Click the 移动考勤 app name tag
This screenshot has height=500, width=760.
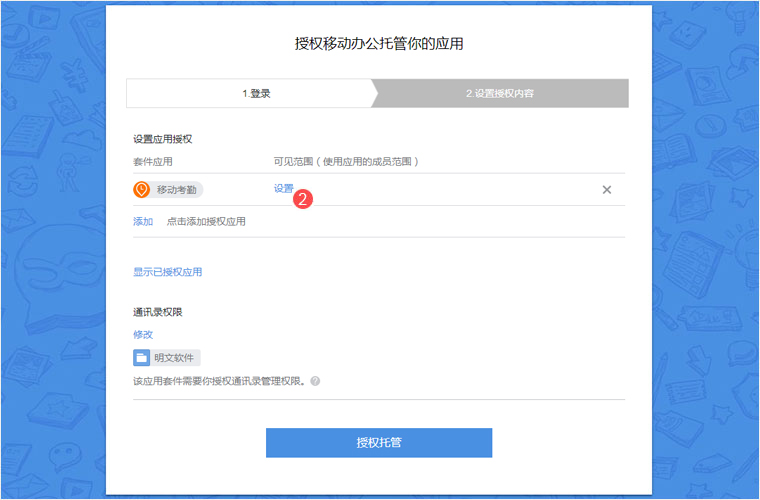pos(176,190)
